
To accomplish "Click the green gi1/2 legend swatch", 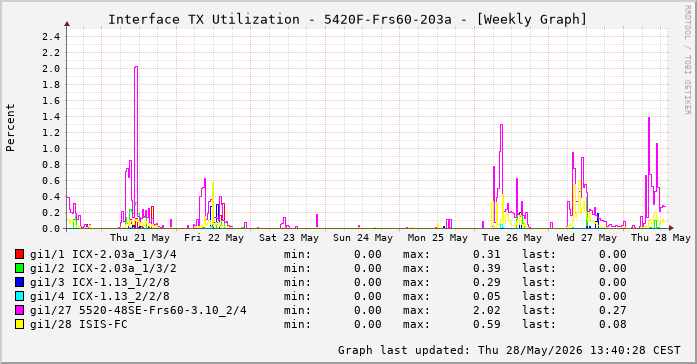I will tap(19, 268).
